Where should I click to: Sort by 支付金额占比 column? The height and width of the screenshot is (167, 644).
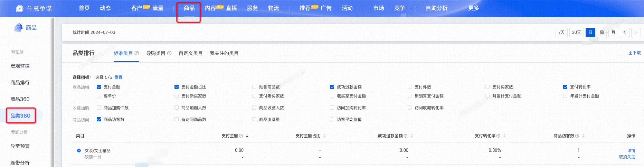pyautogui.click(x=324, y=136)
